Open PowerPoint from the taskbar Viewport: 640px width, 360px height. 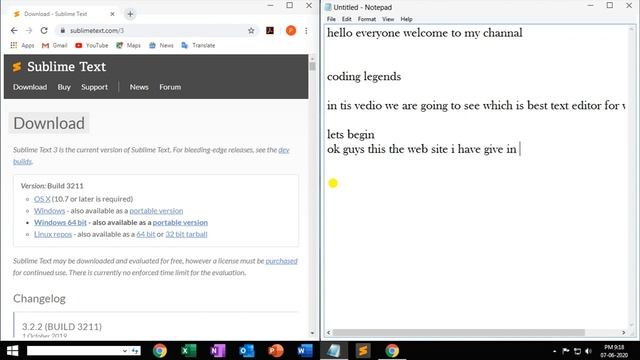coord(276,351)
